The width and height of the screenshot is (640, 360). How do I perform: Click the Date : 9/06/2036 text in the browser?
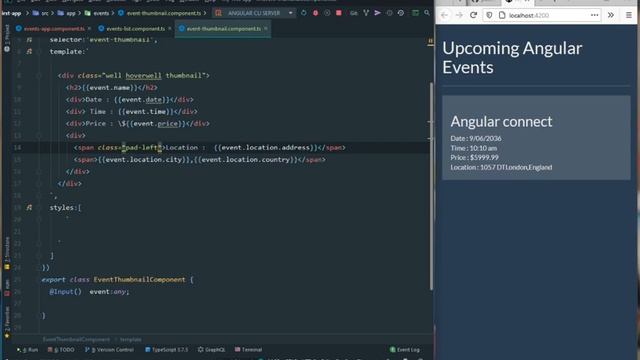476,138
